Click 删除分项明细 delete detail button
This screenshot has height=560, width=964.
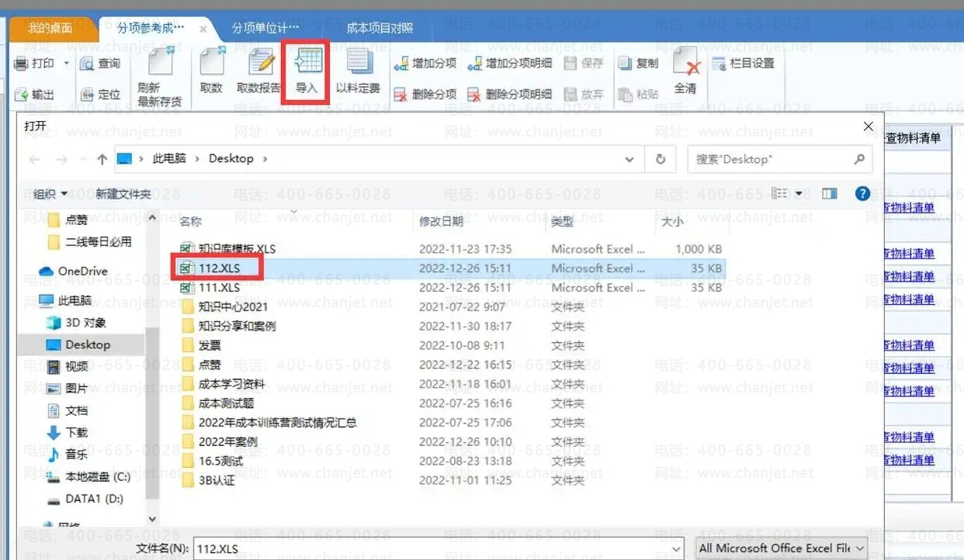(509, 94)
